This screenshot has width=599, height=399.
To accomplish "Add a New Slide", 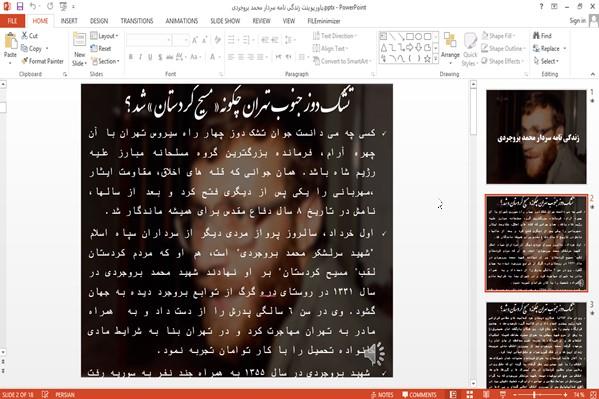I will click(79, 50).
